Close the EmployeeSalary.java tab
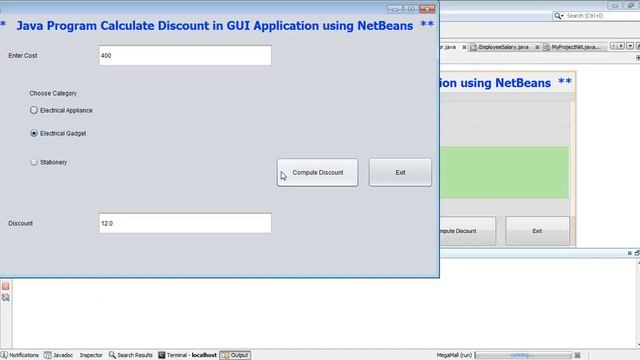640x360 pixels. pos(537,47)
